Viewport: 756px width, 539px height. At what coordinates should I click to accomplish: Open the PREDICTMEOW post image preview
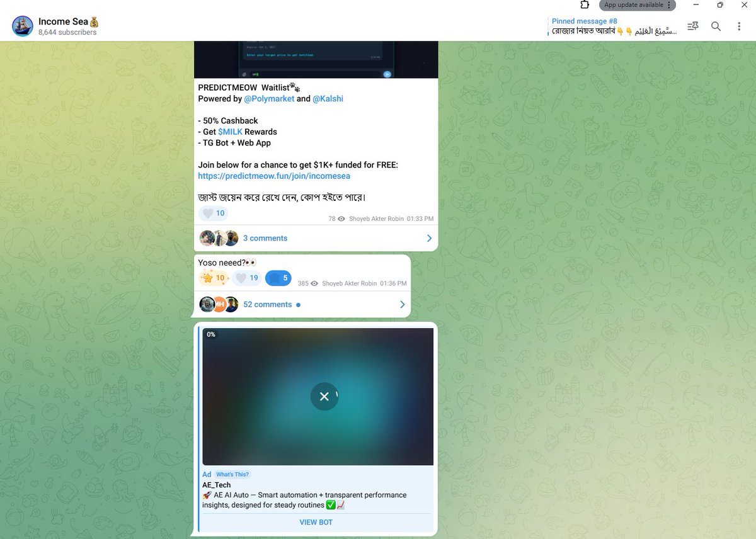(316, 60)
